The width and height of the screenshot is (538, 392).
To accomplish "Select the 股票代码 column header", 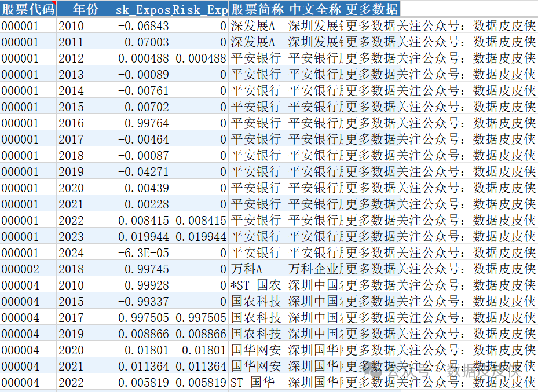I will coord(28,9).
